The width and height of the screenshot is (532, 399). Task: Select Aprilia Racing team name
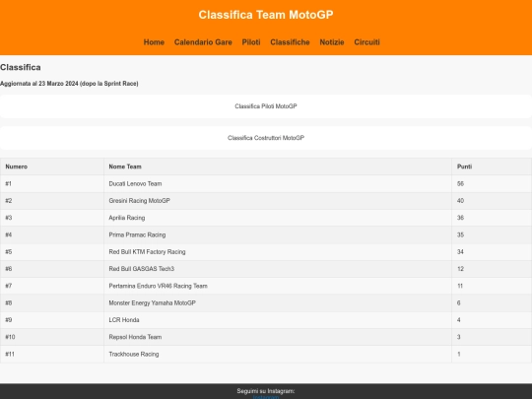[x=127, y=218]
